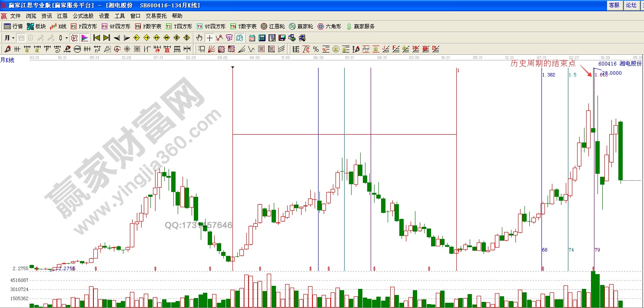Image resolution: width=644 pixels, height=308 pixels.
Task: Click the save floppy disk icon
Action: coord(282,38)
